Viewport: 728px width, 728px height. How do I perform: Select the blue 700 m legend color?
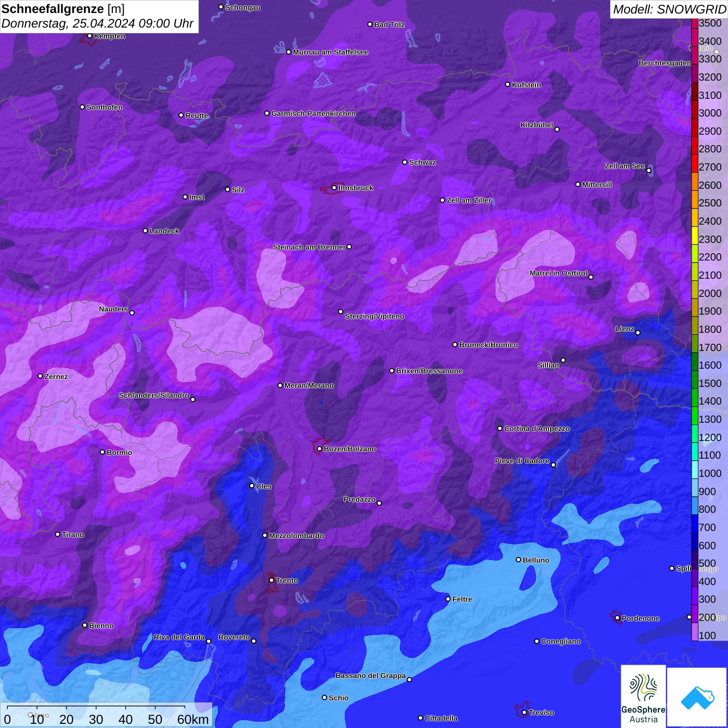tap(695, 524)
